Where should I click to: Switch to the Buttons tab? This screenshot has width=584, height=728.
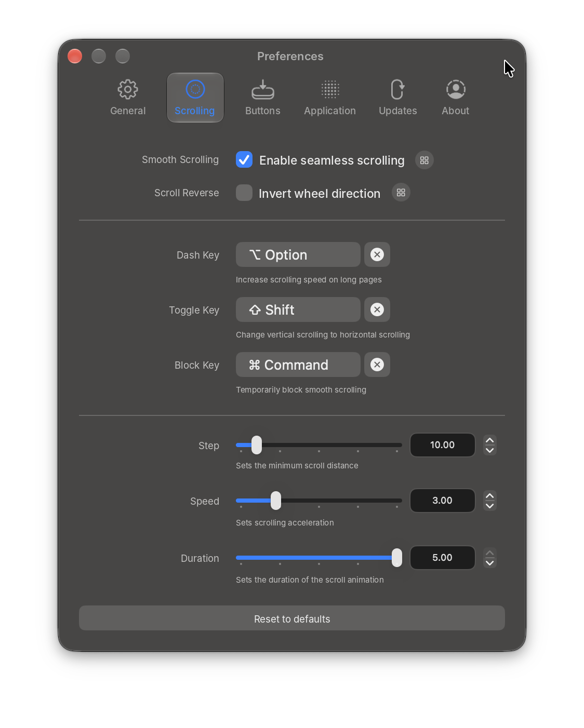(262, 98)
